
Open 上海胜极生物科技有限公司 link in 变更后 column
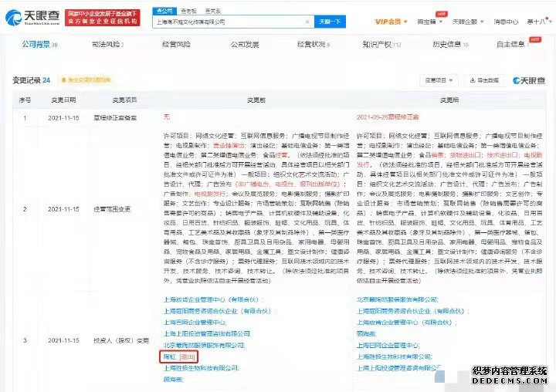[395, 357]
